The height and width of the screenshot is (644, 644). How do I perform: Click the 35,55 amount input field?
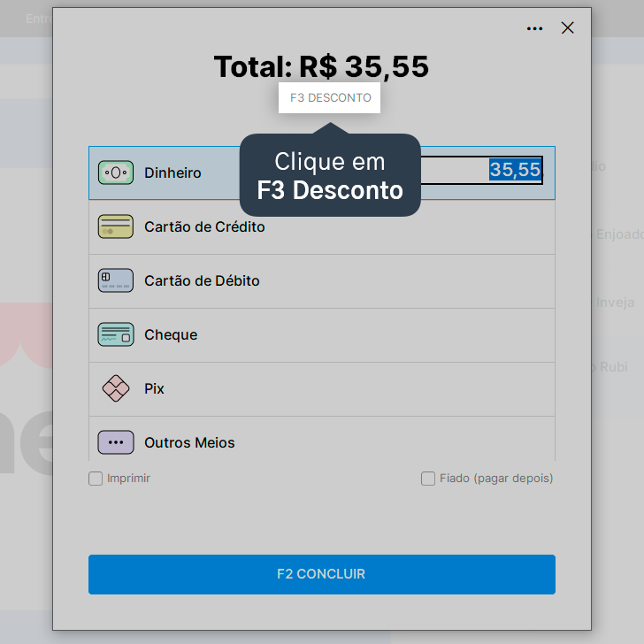pyautogui.click(x=481, y=170)
